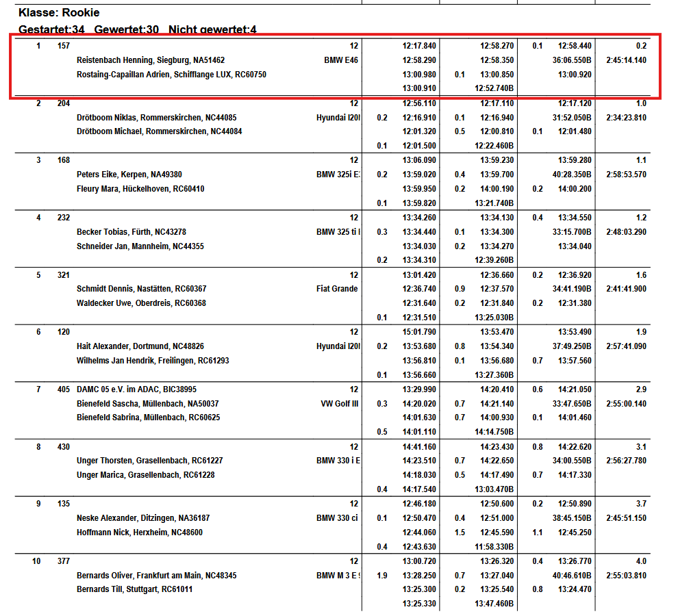Click Wilhelms Jan Hendrik, Freilingen entry
The image size is (676, 616).
pyautogui.click(x=153, y=361)
